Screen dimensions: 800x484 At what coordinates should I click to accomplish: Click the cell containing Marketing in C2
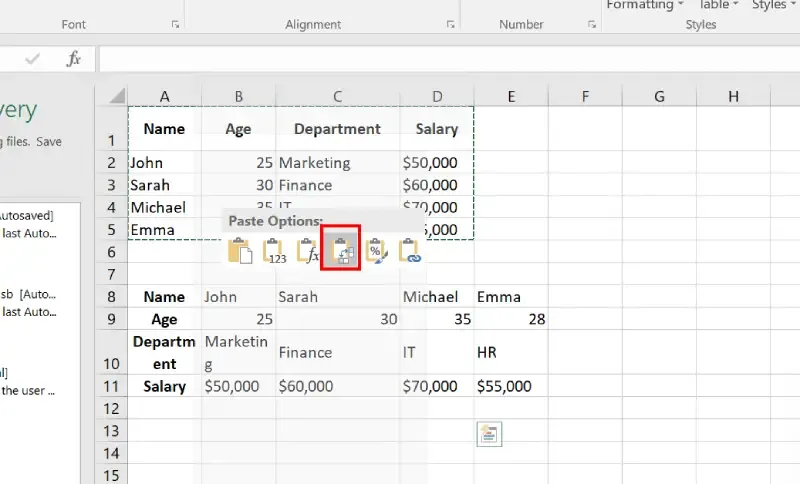pos(338,162)
